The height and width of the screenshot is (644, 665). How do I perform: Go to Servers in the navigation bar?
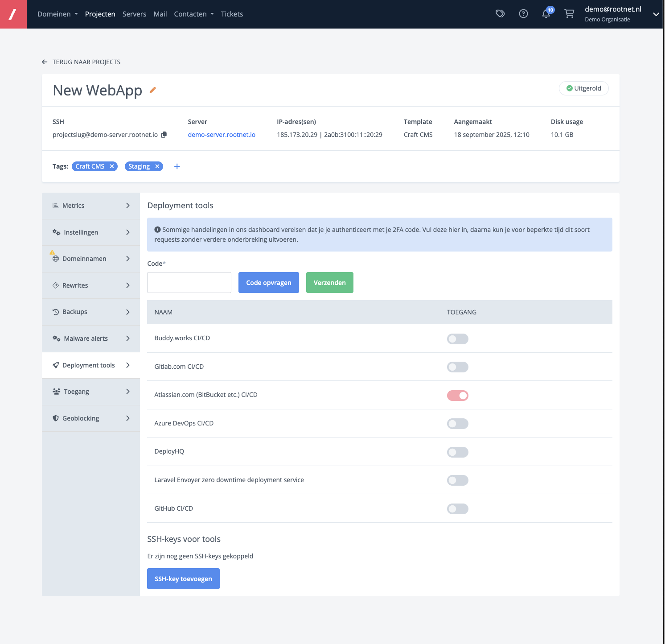(x=134, y=14)
